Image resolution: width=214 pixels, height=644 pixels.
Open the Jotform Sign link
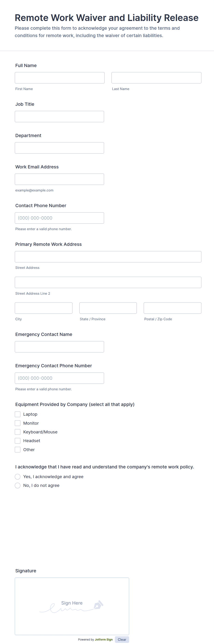click(x=104, y=639)
